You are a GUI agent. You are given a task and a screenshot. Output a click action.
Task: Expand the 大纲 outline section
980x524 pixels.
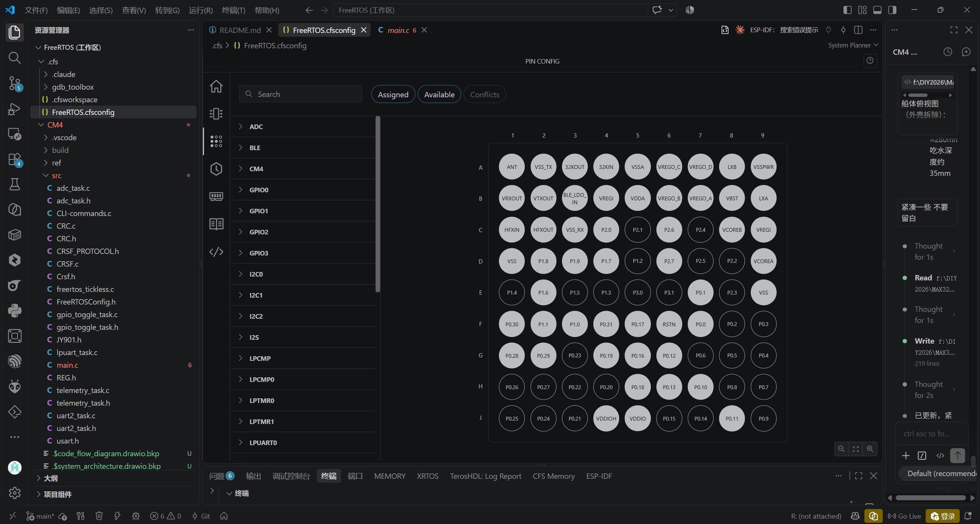[113, 478]
